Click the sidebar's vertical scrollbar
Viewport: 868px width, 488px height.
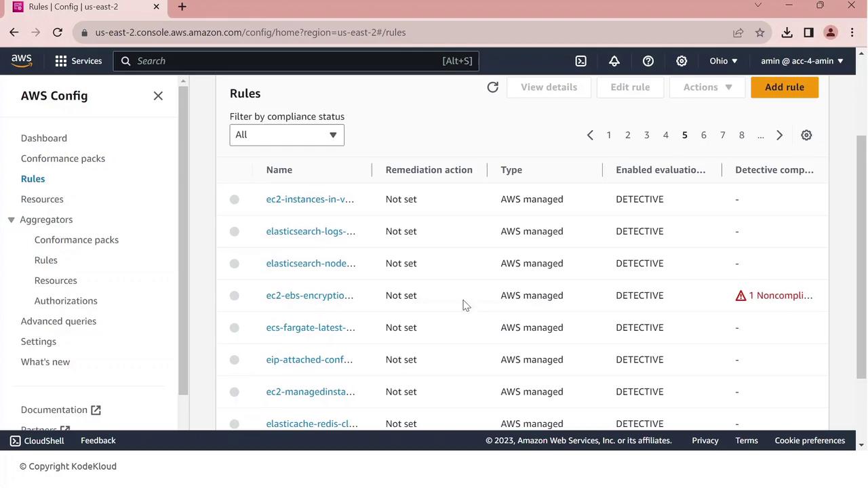182,241
